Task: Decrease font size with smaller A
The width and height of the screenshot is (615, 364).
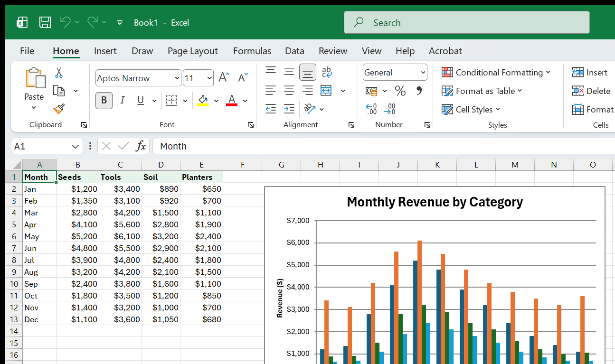Action: click(243, 78)
